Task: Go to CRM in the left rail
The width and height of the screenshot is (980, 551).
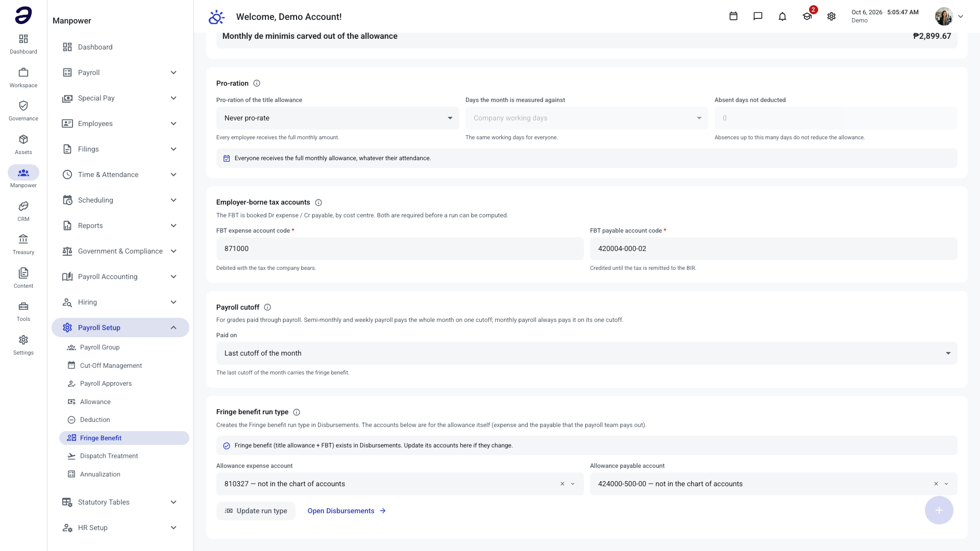Action: [23, 211]
